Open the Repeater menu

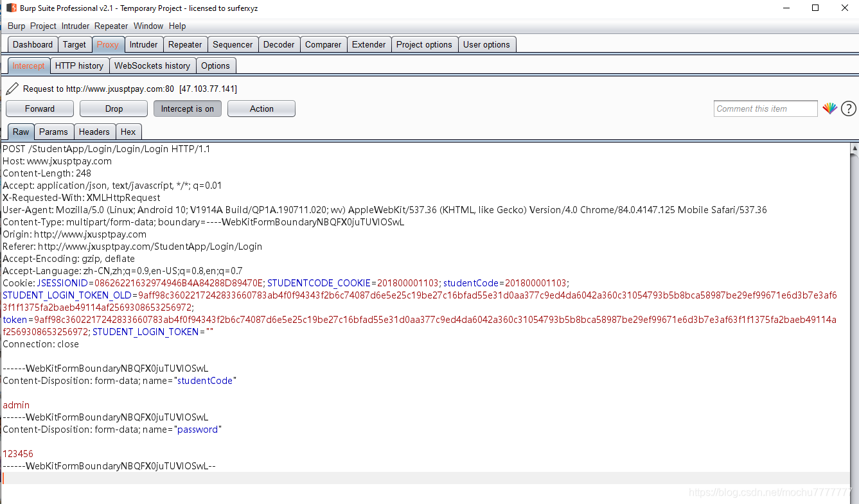pos(111,26)
